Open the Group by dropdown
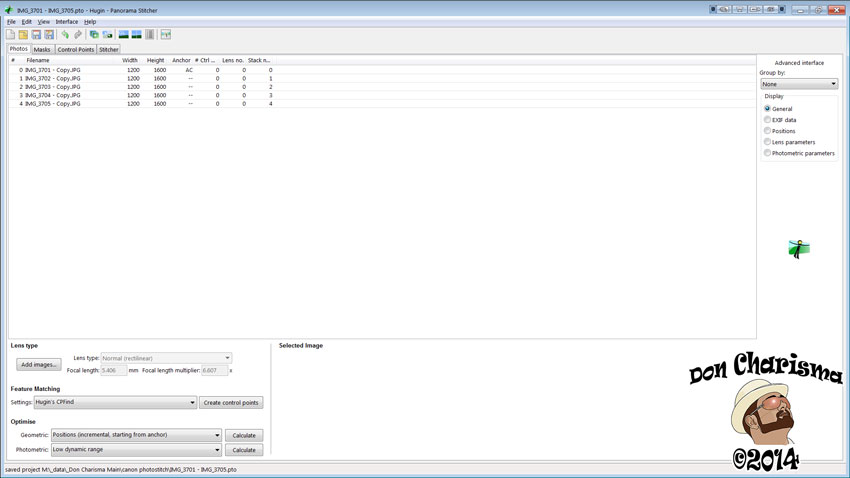Image resolution: width=850 pixels, height=478 pixels. click(798, 84)
